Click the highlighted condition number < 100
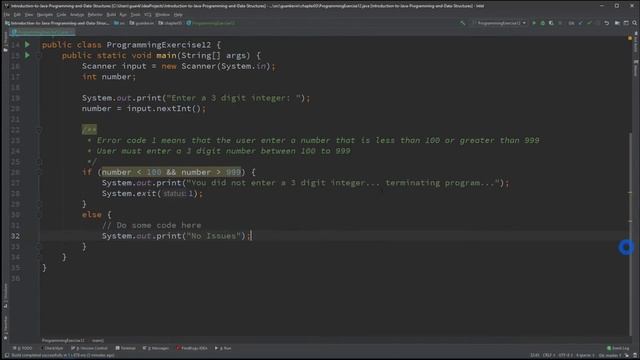640x360 pixels. pyautogui.click(x=132, y=172)
